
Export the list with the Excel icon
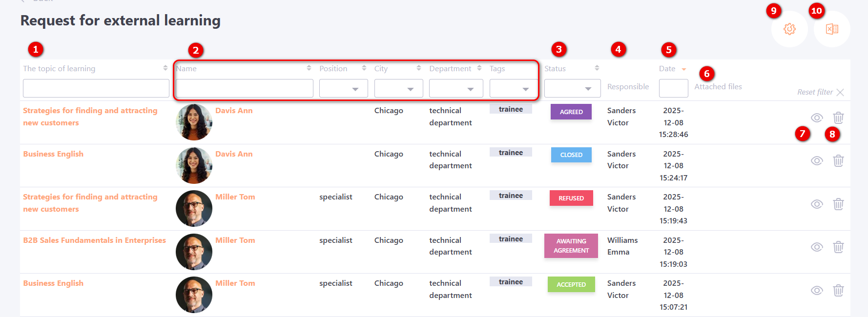click(832, 29)
